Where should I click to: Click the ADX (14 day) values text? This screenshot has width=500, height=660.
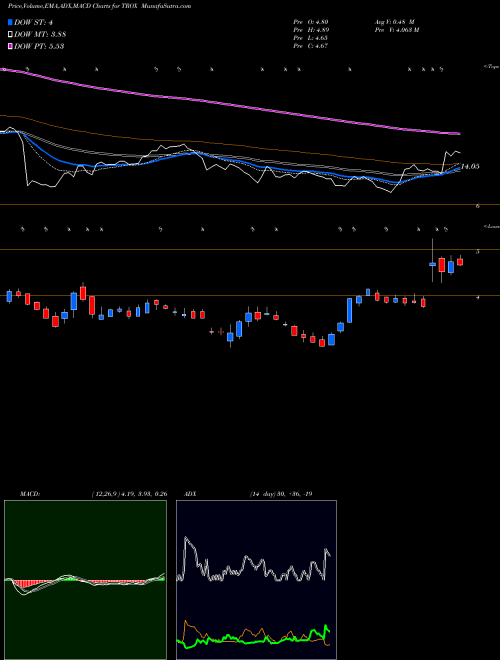(280, 494)
